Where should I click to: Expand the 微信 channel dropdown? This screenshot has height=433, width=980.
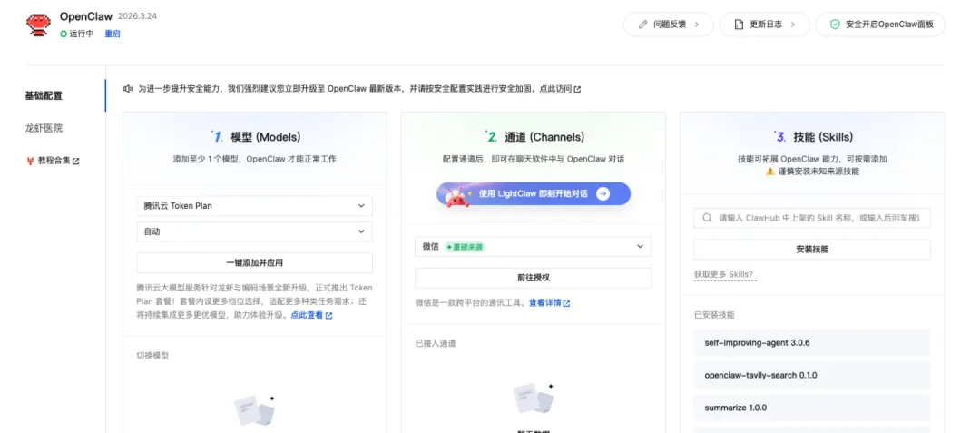click(534, 246)
